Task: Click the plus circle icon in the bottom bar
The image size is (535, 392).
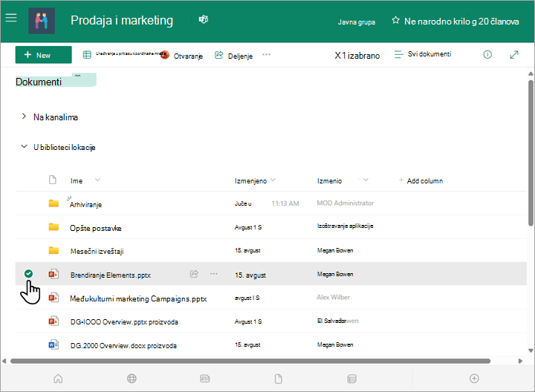Action: (x=474, y=379)
